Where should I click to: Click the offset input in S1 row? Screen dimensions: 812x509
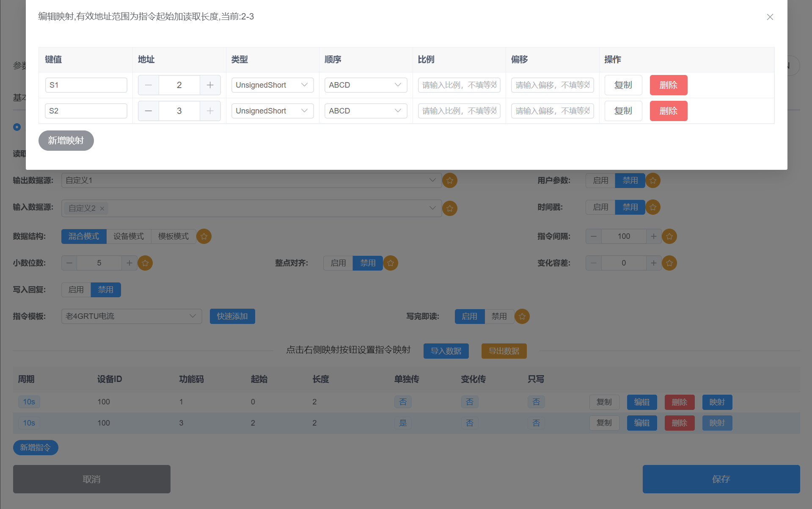(x=552, y=85)
